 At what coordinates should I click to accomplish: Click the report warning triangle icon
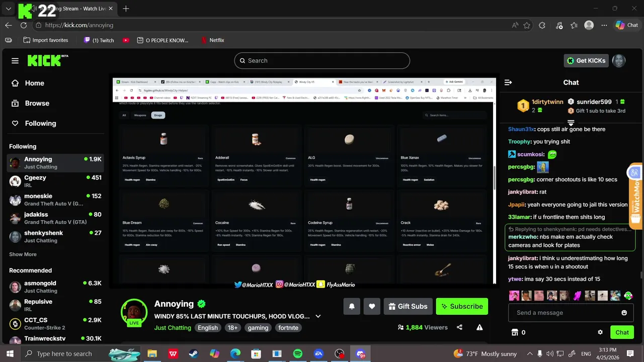coord(479,327)
